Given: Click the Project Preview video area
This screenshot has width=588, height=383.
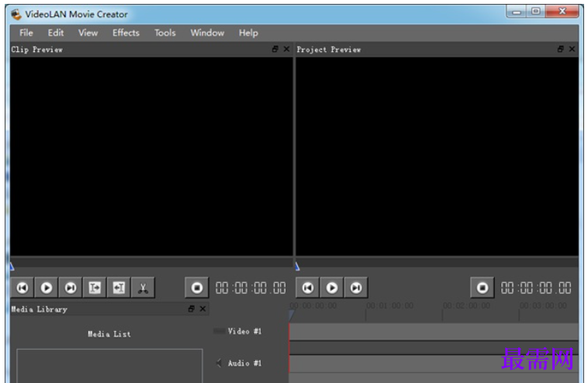Looking at the screenshot, I should coord(437,157).
